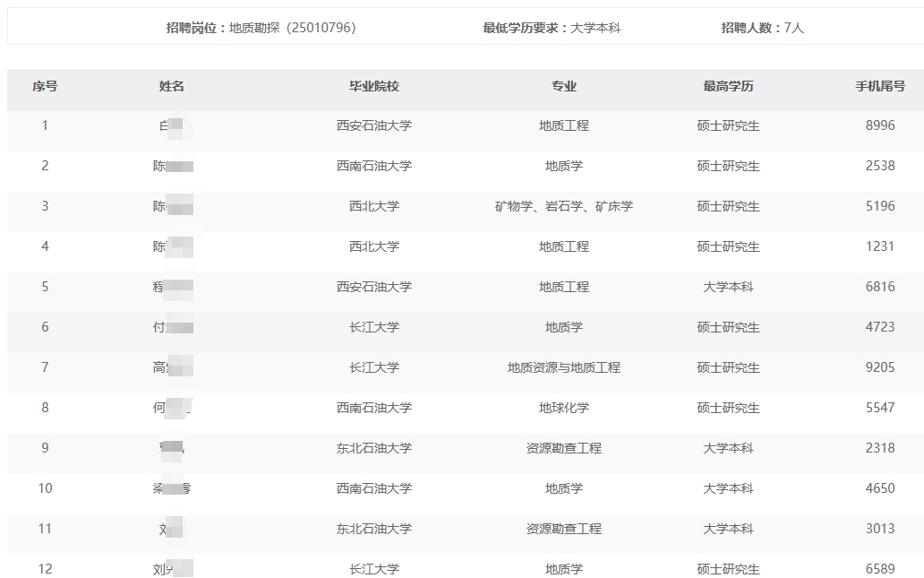Click the 毕业院校 column header
Screen dimensions: 924x578
click(x=374, y=87)
